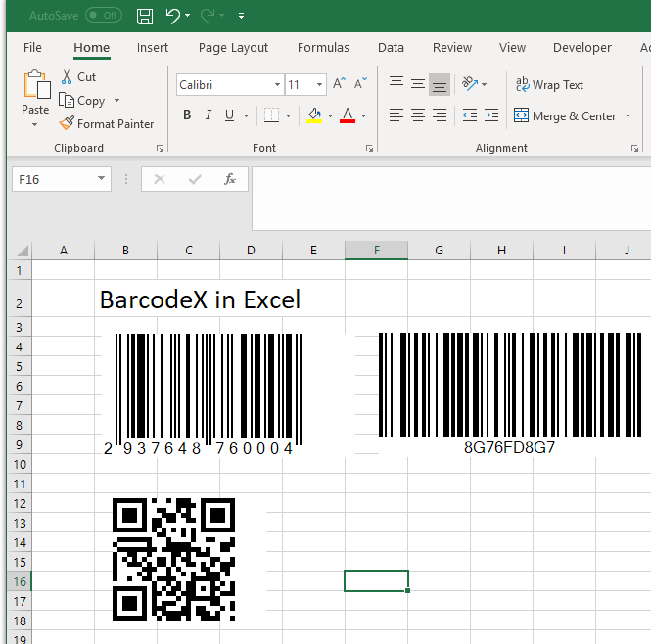Screen dimensions: 651x644
Task: Click the Align Left icon
Action: [395, 115]
